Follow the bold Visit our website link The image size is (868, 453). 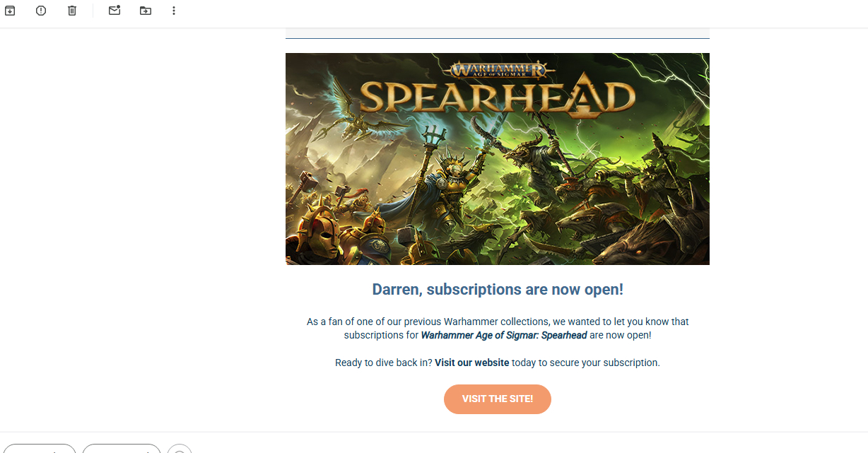(x=471, y=363)
